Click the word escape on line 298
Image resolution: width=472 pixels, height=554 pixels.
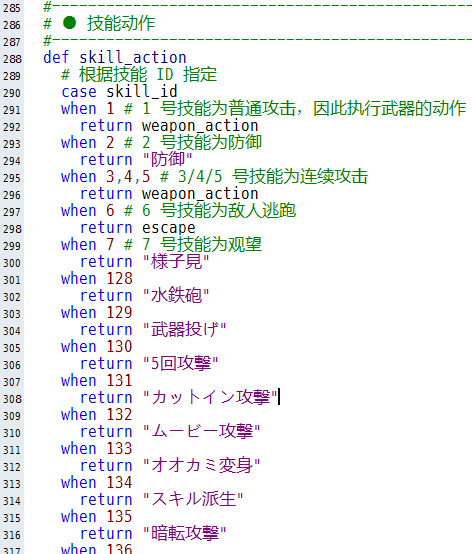(169, 228)
